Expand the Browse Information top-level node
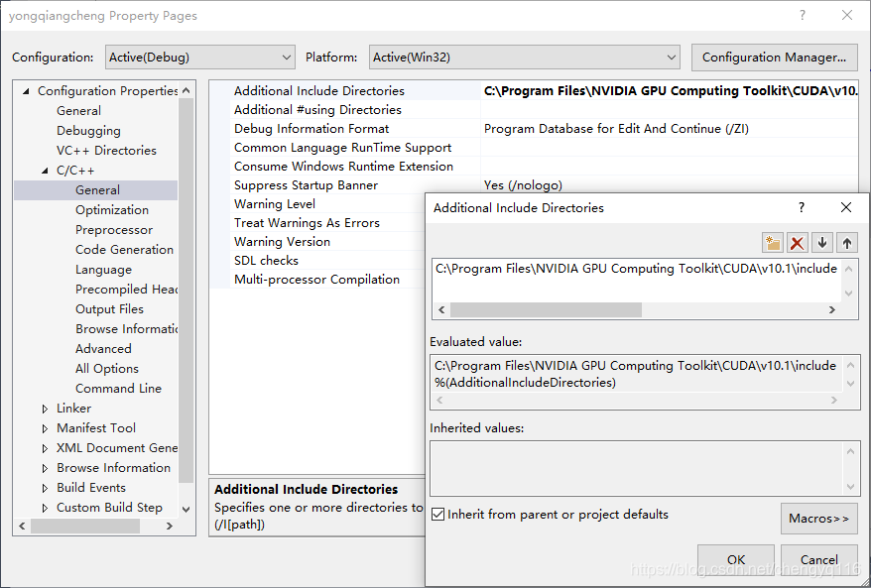Image resolution: width=871 pixels, height=588 pixels. coord(45,468)
